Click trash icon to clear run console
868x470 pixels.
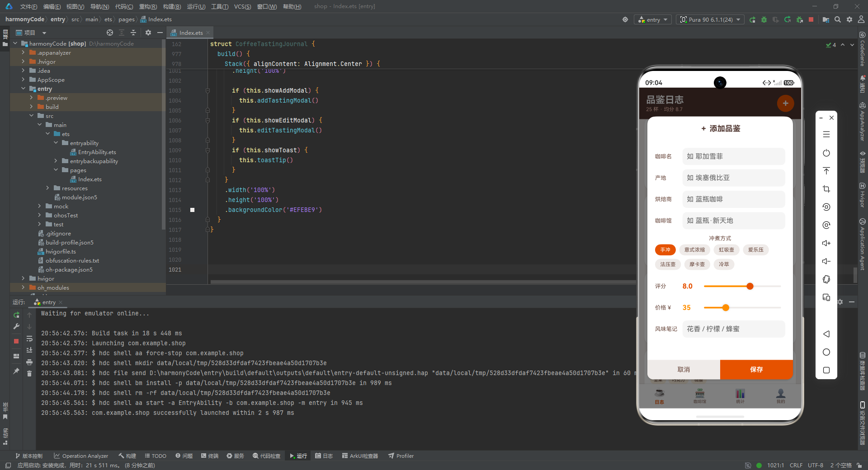(29, 373)
